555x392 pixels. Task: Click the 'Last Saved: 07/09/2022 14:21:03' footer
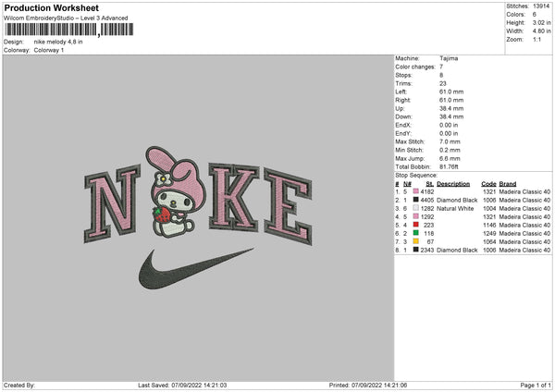pyautogui.click(x=182, y=386)
